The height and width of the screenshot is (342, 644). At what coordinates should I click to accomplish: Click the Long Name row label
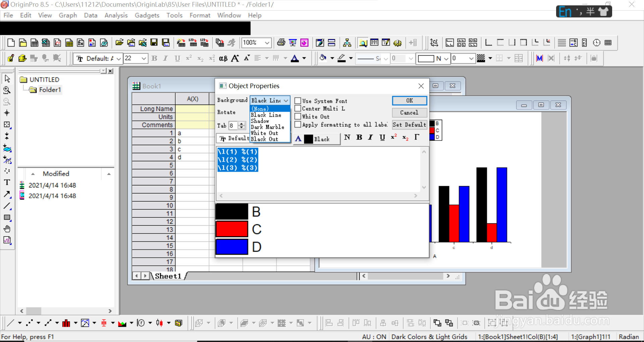coord(154,109)
